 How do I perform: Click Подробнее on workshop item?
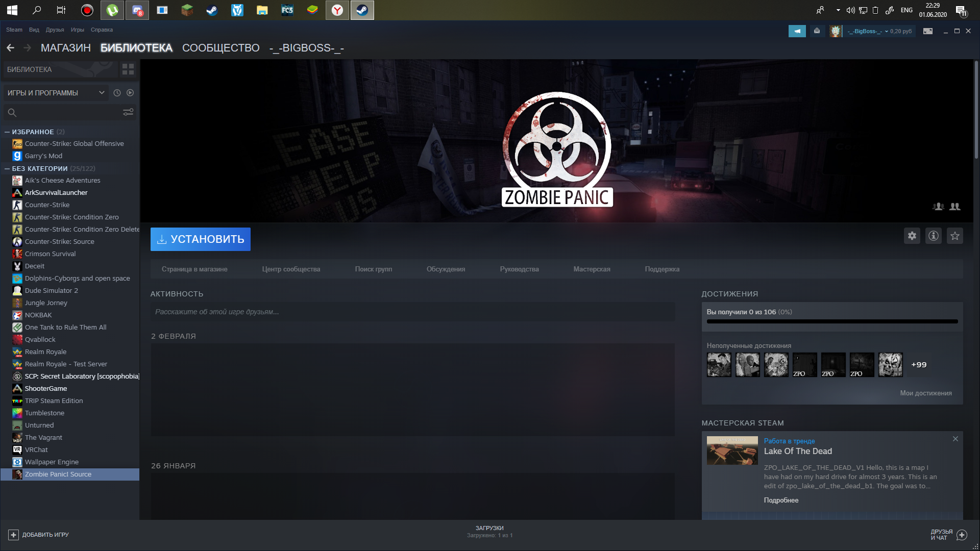point(781,500)
